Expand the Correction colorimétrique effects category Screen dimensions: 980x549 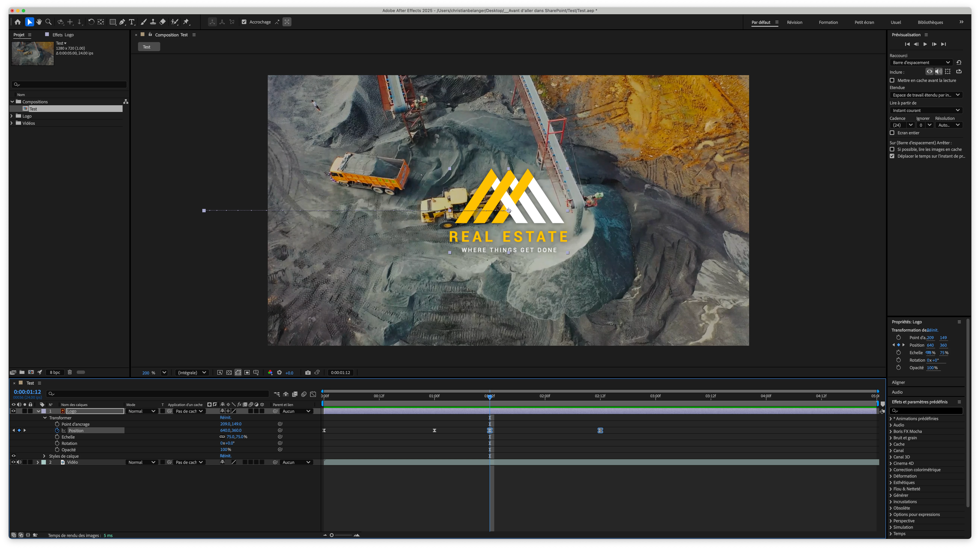pos(891,470)
